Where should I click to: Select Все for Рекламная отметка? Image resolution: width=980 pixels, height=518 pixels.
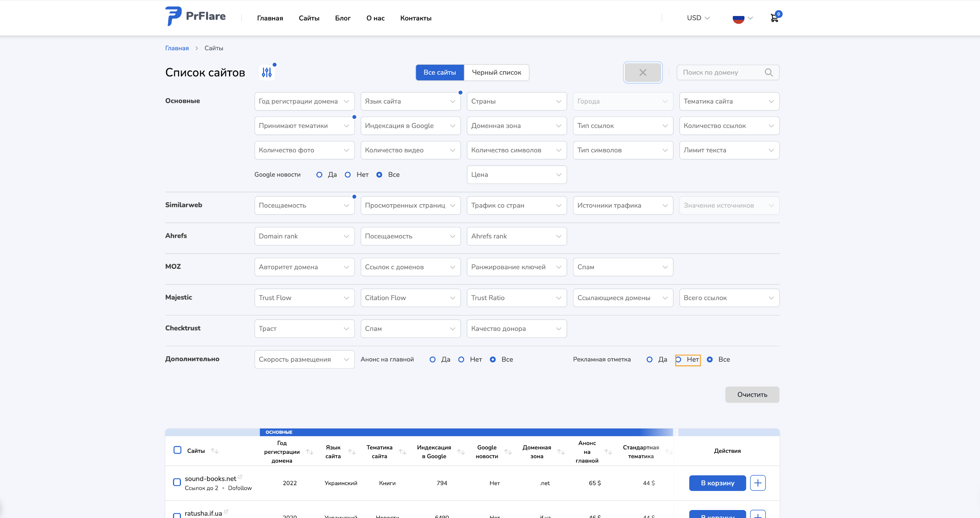pos(710,359)
